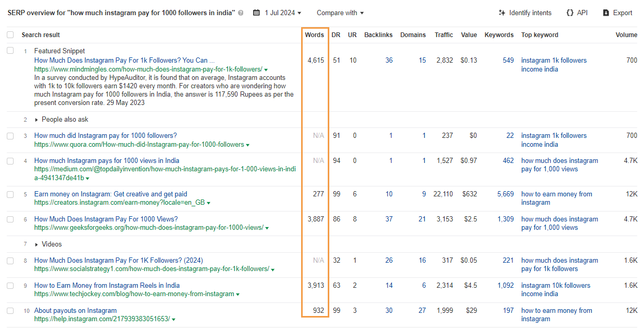
Task: Open the Compare with dropdown
Action: tap(340, 13)
